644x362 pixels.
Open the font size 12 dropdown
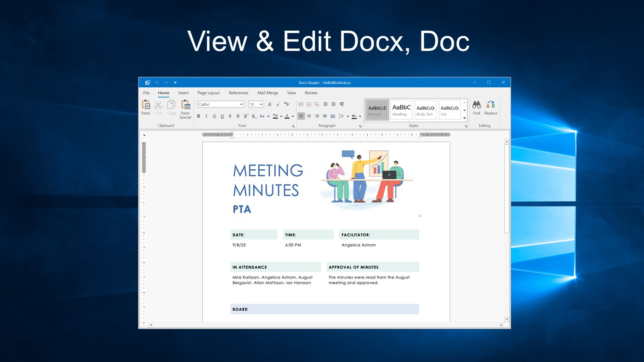[x=261, y=104]
